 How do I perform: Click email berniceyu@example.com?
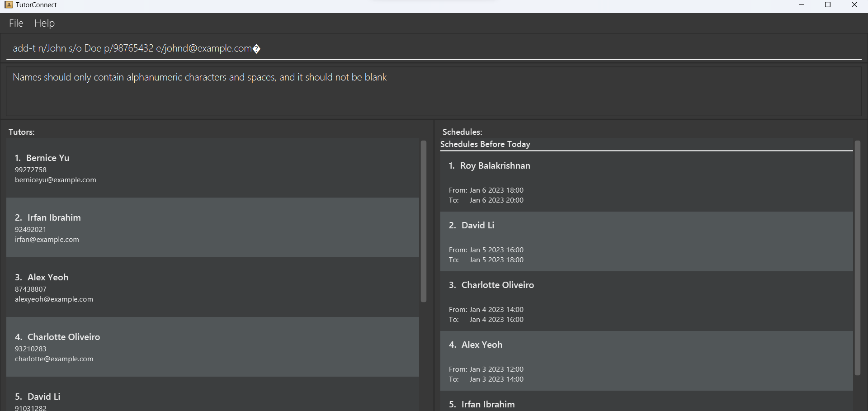pos(56,180)
